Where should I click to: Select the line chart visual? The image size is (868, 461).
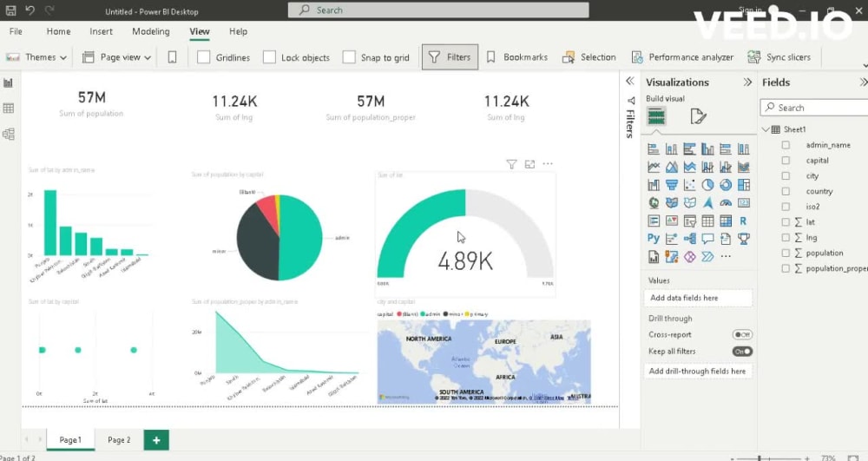click(654, 167)
